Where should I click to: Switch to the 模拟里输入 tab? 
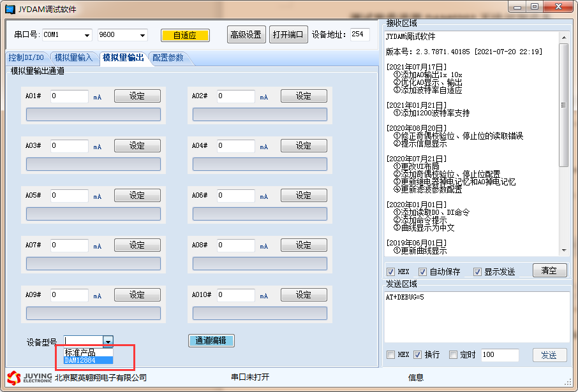click(73, 58)
